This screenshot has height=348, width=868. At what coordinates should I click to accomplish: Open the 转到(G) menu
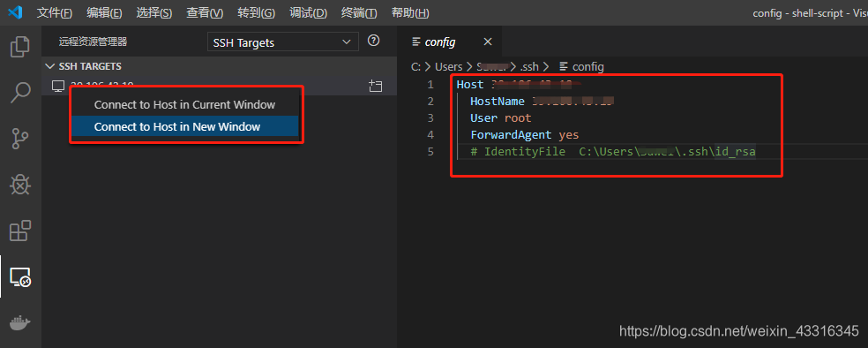(x=257, y=12)
